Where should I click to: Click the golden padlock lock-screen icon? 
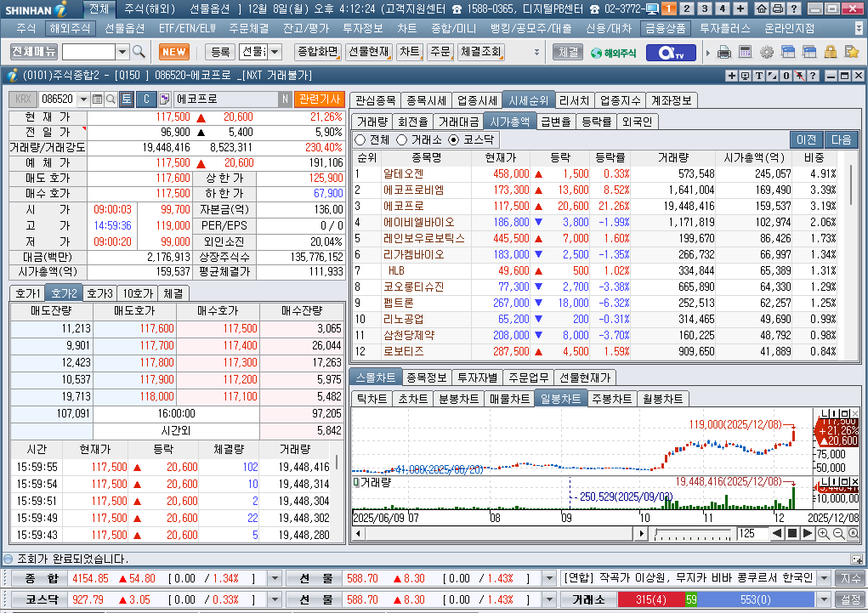(x=831, y=52)
